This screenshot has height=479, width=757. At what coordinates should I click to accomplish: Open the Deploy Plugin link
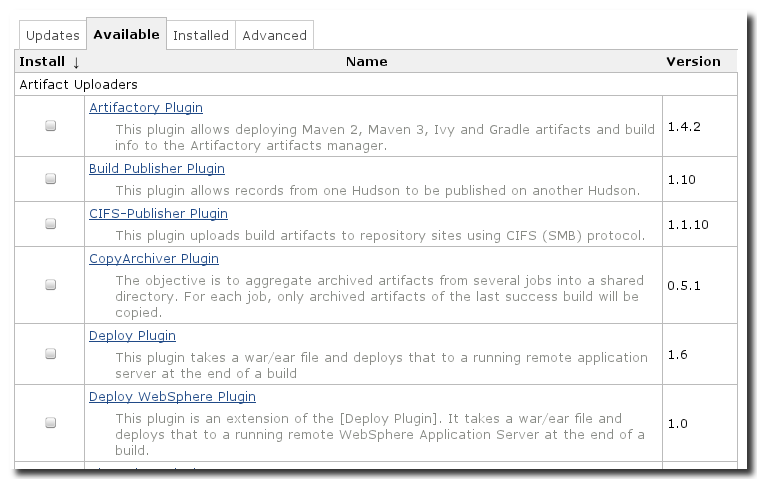point(132,335)
